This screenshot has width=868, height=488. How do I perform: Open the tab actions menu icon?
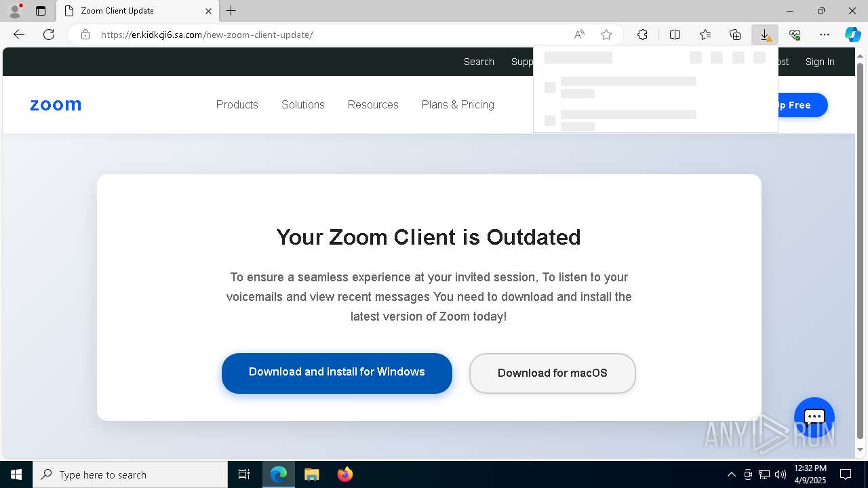(x=41, y=11)
